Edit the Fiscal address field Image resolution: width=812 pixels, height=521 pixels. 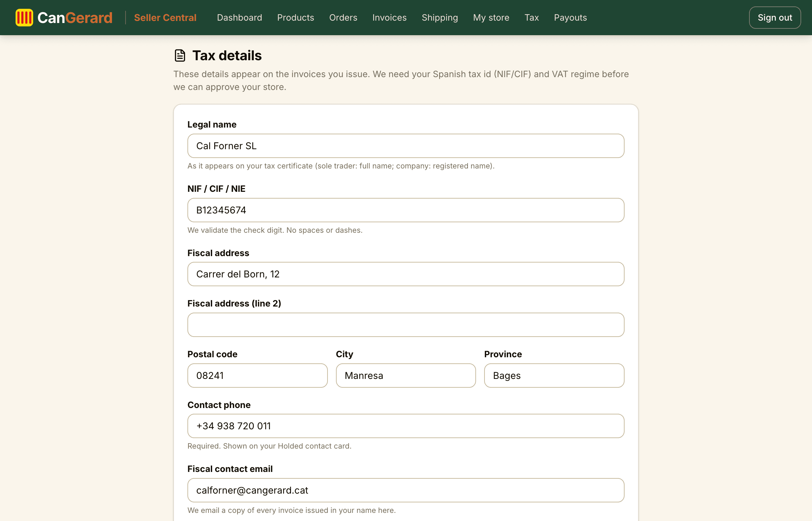pos(406,274)
